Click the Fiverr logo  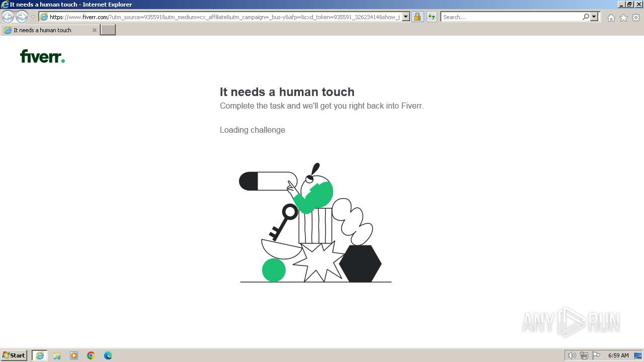(42, 56)
